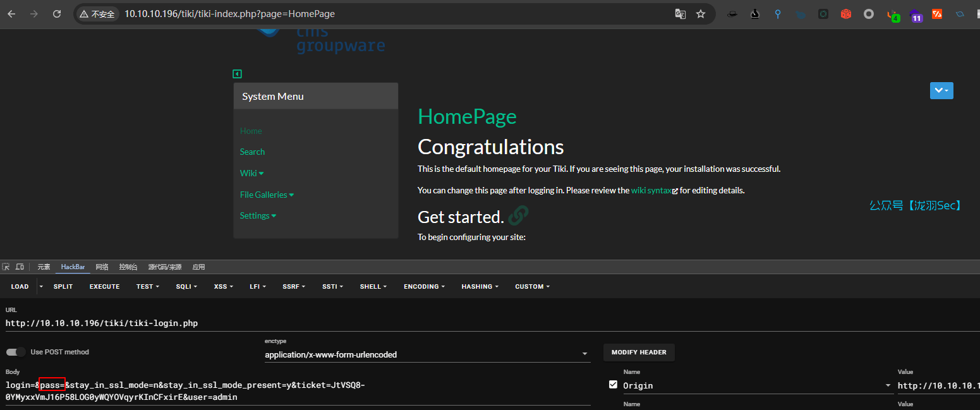Bookmark this page with the star icon
The image size is (980, 410).
pyautogui.click(x=700, y=14)
